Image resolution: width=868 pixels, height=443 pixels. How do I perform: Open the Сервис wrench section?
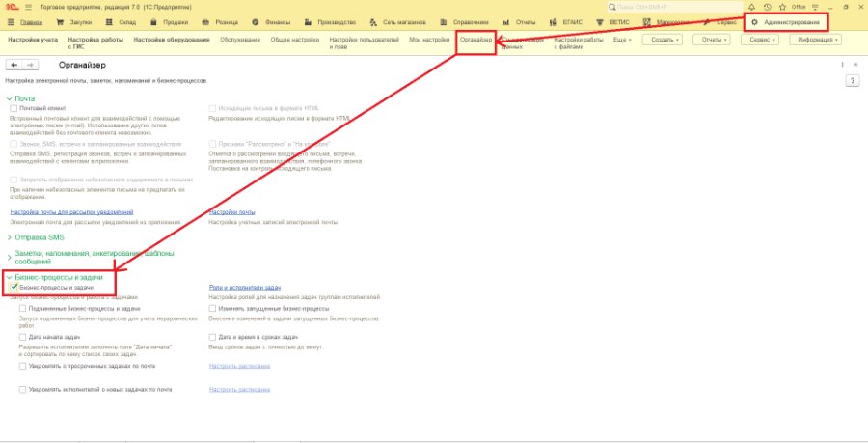719,23
